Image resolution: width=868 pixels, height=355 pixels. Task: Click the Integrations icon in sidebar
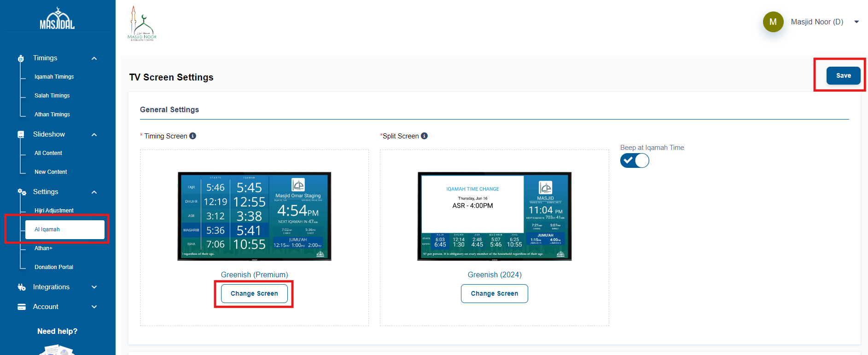pos(22,287)
